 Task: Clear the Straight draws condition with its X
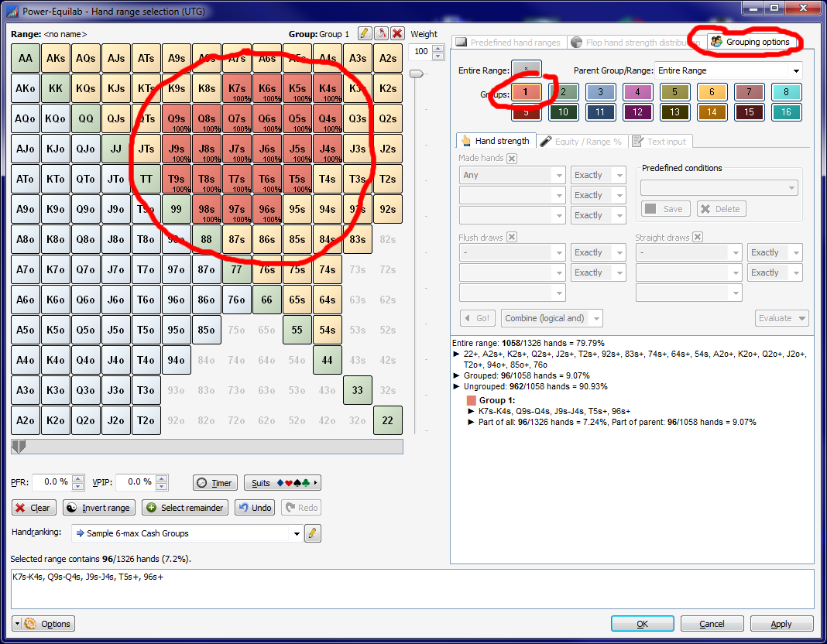tap(698, 237)
